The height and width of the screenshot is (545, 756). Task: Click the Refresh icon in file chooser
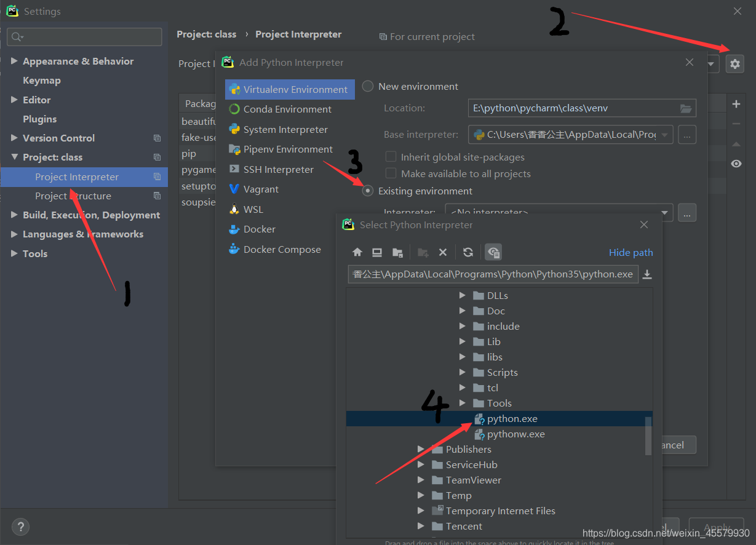click(x=468, y=252)
